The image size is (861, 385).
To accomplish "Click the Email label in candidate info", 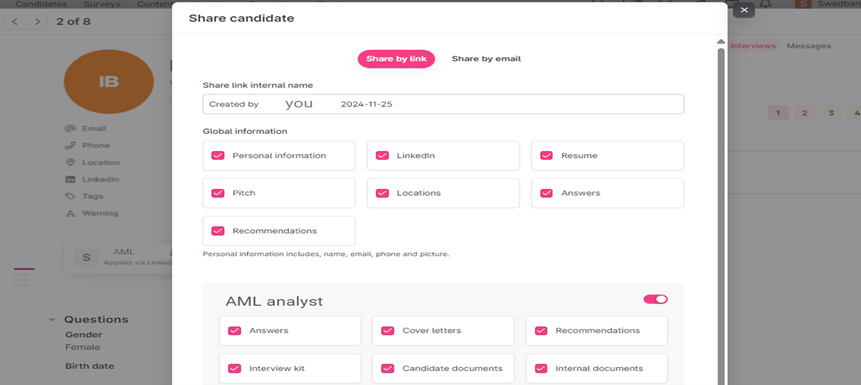I will click(94, 129).
